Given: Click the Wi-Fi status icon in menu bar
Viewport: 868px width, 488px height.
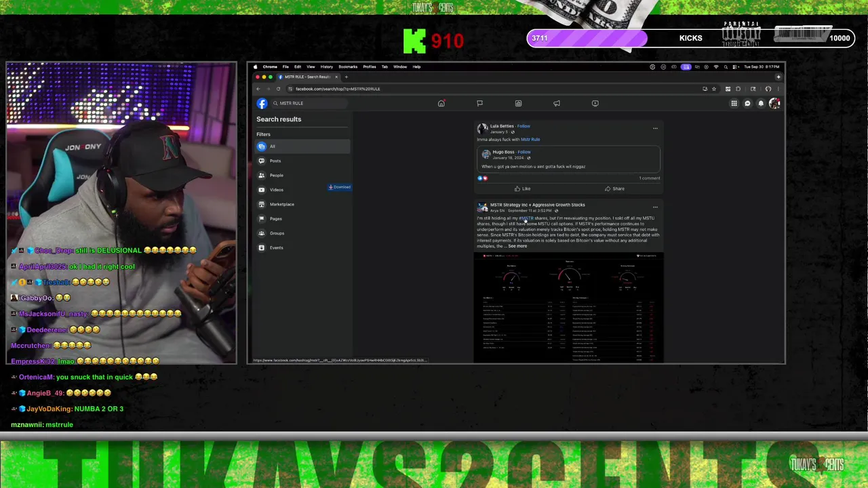Looking at the screenshot, I should click(x=716, y=66).
